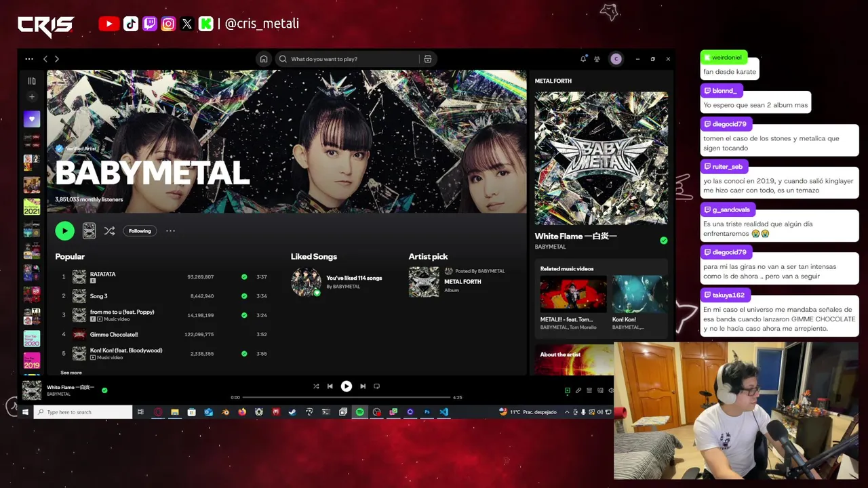The width and height of the screenshot is (868, 488).
Task: Open Kon! Kon! (feat. Bloodywood) track title
Action: pyautogui.click(x=126, y=350)
